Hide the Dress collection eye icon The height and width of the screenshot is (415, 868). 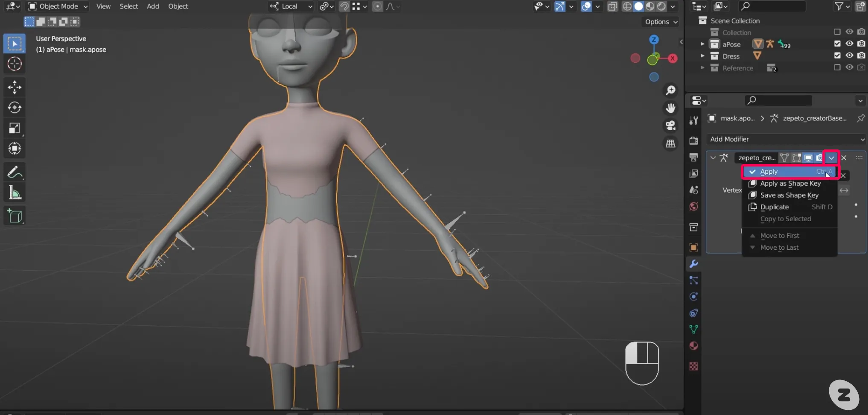850,56
